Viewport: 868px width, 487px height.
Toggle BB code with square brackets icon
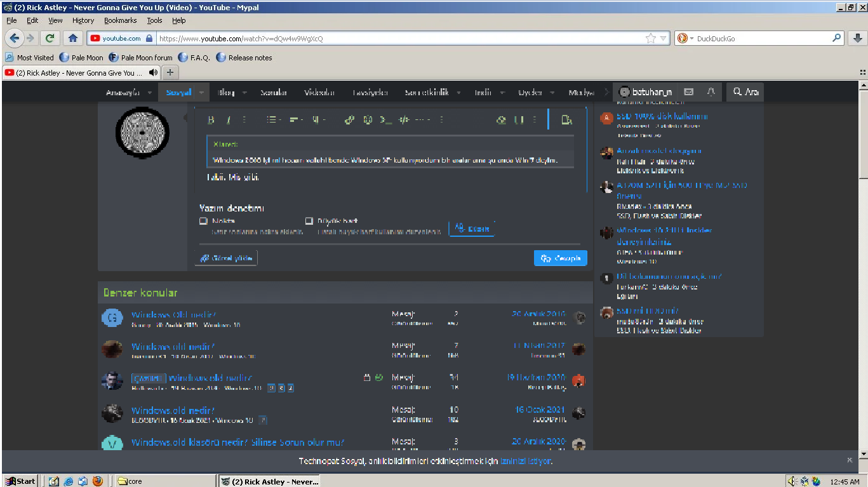pos(519,119)
